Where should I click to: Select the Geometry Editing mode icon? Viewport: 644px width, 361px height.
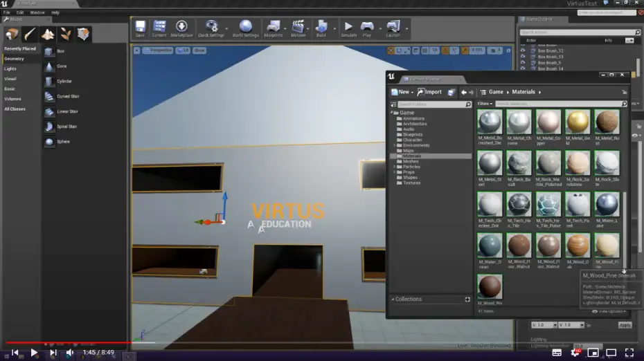[83, 34]
